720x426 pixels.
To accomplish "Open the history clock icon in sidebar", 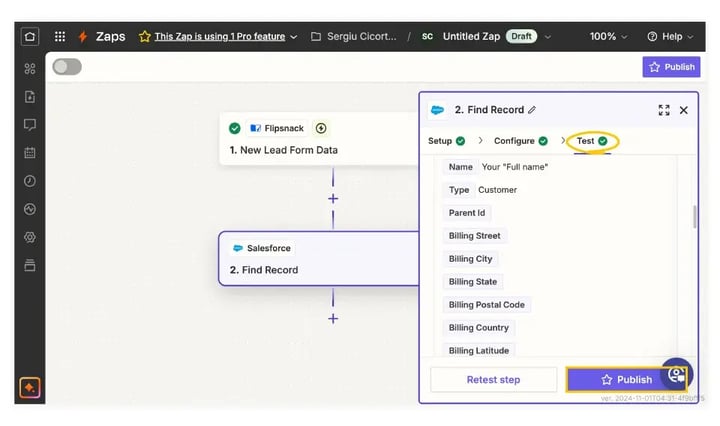I will (x=30, y=181).
